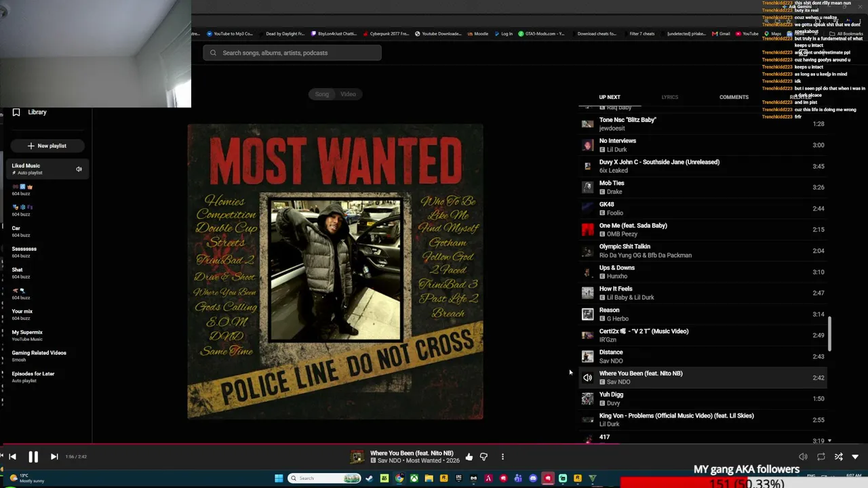Image resolution: width=868 pixels, height=488 pixels.
Task: Open the UP NEXT tab
Action: [610, 97]
